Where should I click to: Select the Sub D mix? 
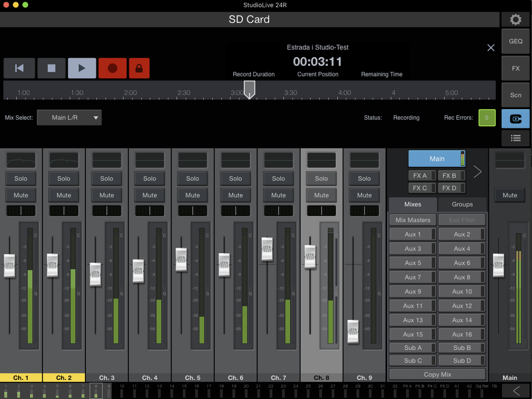pyautogui.click(x=462, y=361)
